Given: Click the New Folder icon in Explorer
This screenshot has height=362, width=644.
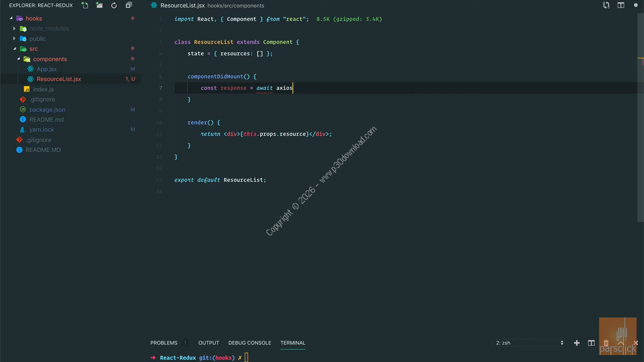Looking at the screenshot, I should point(100,5).
